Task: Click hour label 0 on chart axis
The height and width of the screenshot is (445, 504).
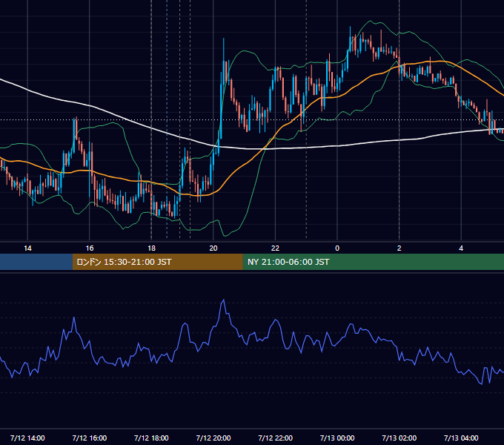Action: pos(337,248)
